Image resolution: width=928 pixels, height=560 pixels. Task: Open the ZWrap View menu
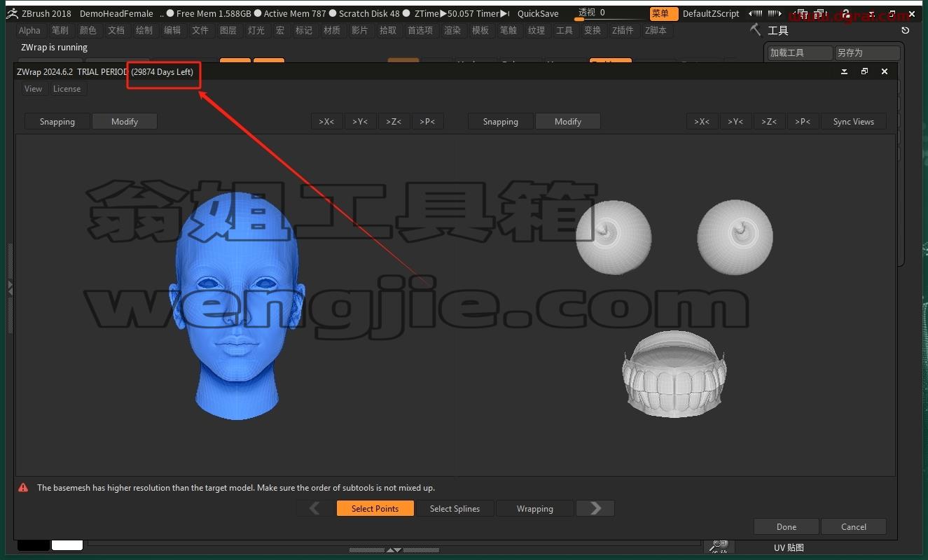coord(33,89)
